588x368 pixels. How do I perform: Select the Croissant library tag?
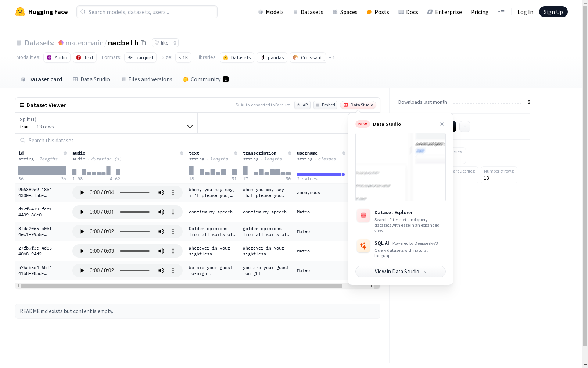[x=308, y=57]
